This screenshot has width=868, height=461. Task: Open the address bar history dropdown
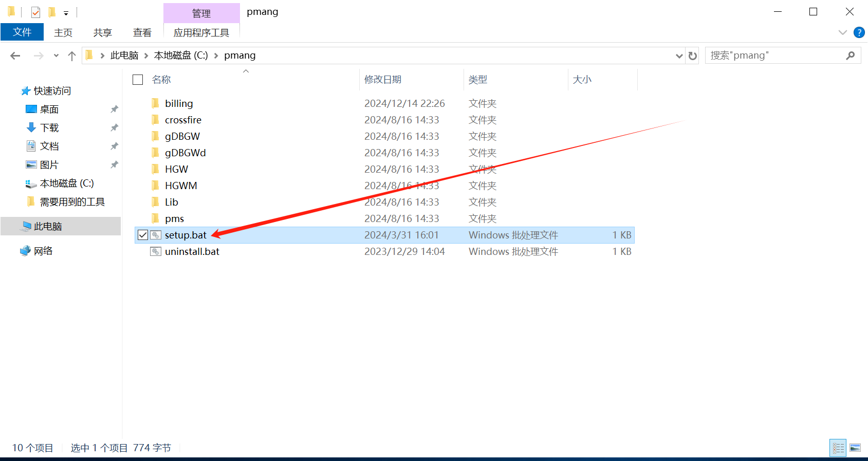pos(679,56)
